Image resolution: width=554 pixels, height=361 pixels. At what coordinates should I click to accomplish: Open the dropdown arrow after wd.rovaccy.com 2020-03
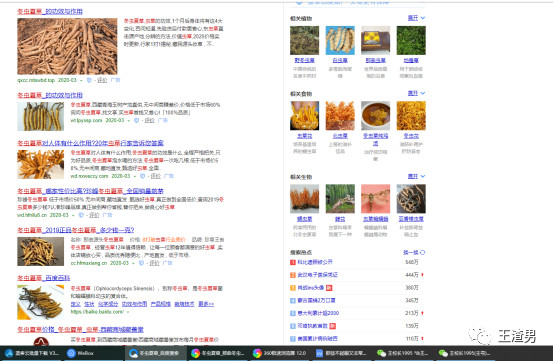[x=135, y=176]
